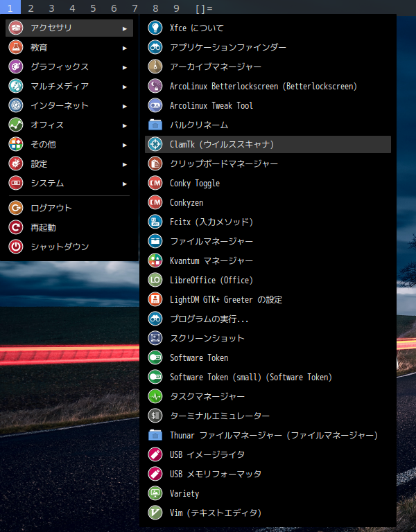
Task: Click the Kvantum マネージャー icon
Action: (x=155, y=260)
